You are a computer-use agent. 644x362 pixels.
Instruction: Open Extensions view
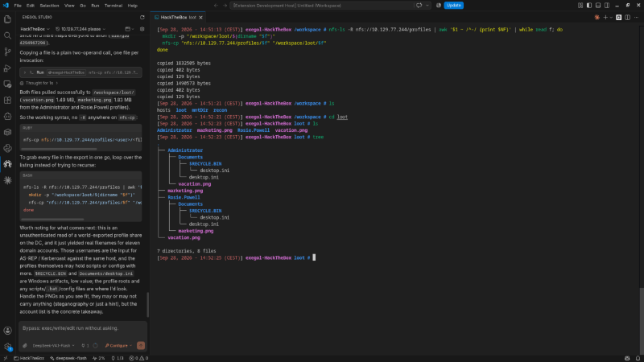(x=7, y=100)
